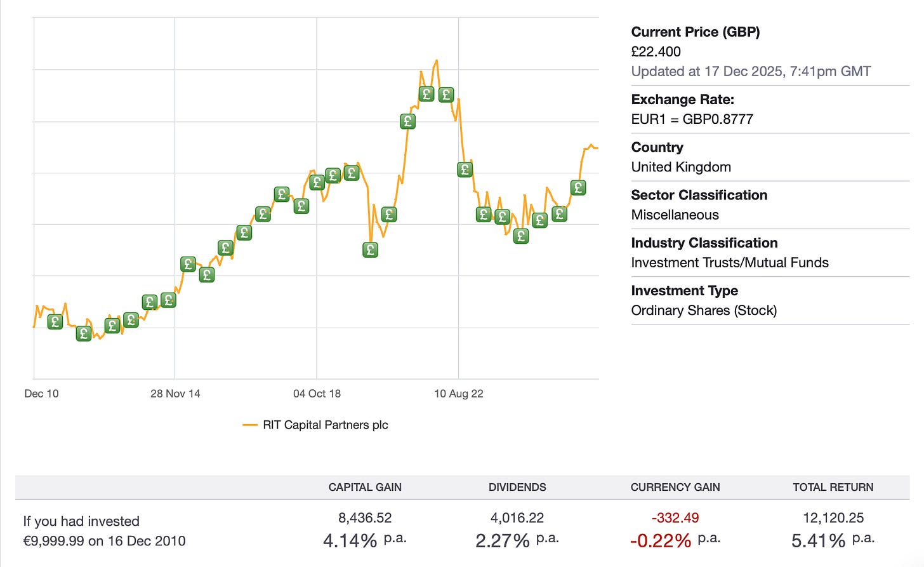Click 'Updated at 17 Dec 2025, 7:41pm GMT' text
Viewport: 924px width, 567px height.
[751, 71]
